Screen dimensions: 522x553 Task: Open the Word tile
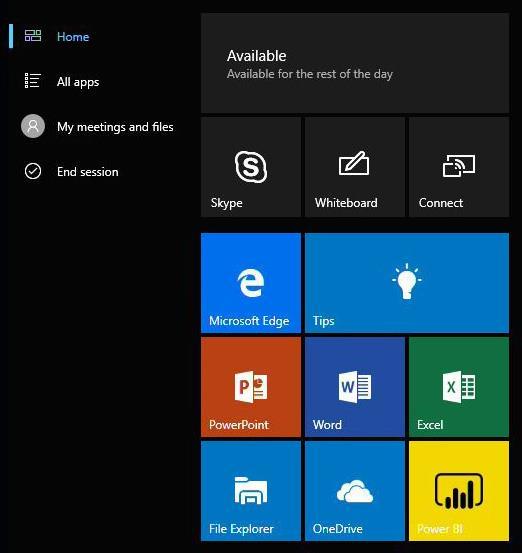point(355,387)
